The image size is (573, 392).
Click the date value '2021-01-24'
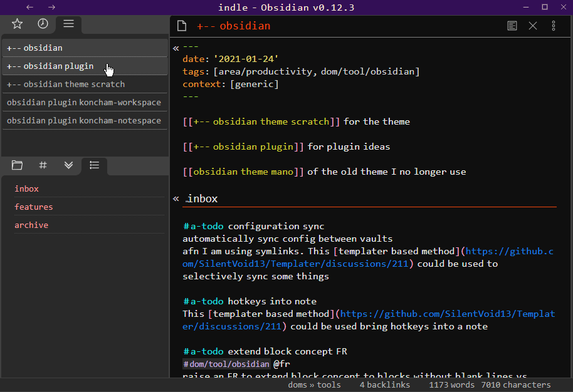(x=246, y=59)
